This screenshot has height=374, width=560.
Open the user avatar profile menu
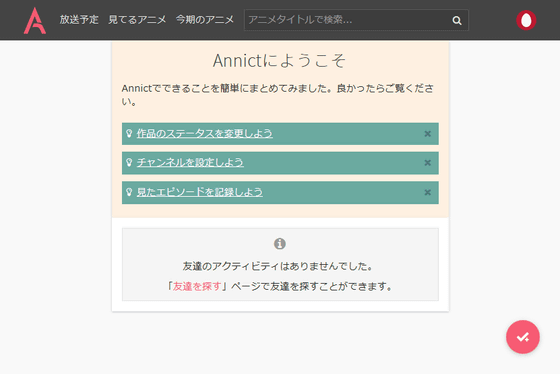coord(526,20)
